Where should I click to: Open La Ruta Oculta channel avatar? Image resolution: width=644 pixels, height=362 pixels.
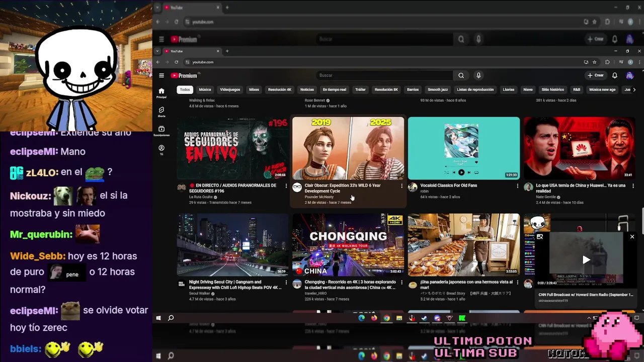pyautogui.click(x=182, y=188)
